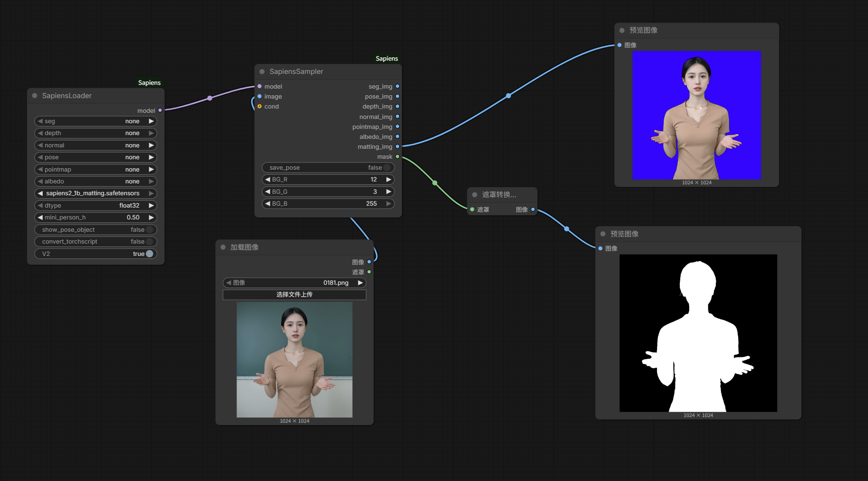Increase BG_G value with right arrow
This screenshot has height=481, width=868.
coord(389,191)
